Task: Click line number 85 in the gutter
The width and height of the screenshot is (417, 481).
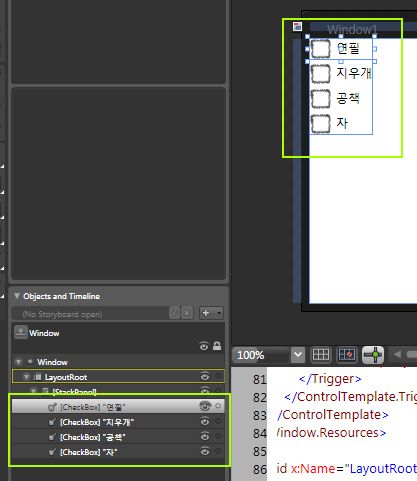Action: click(259, 451)
